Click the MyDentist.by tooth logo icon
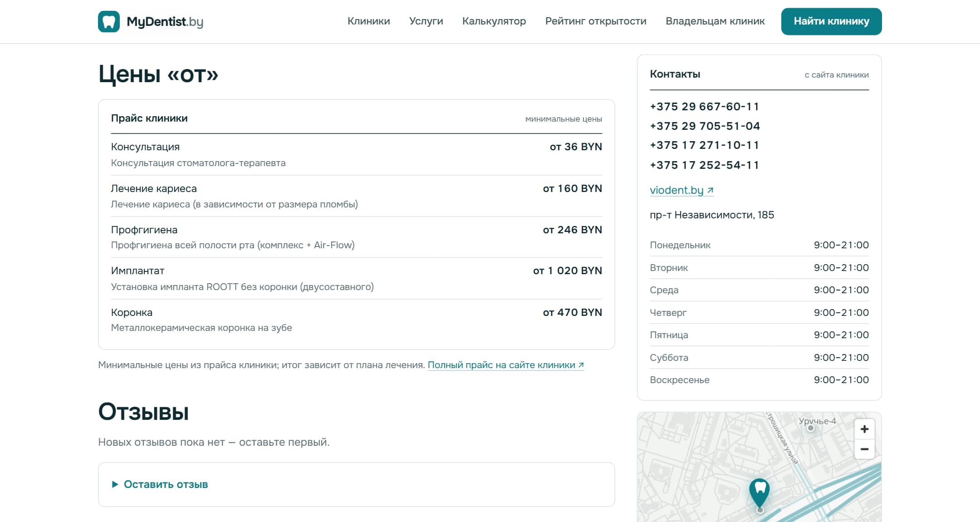This screenshot has height=522, width=980. pyautogui.click(x=109, y=21)
